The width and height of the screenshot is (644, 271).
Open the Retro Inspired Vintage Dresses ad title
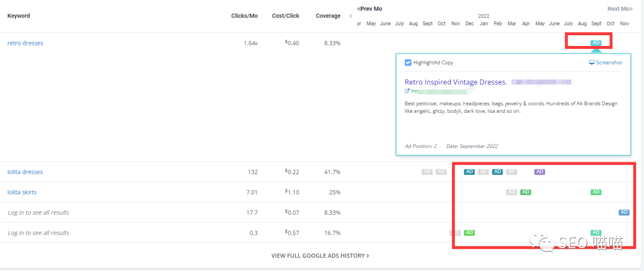coord(456,82)
